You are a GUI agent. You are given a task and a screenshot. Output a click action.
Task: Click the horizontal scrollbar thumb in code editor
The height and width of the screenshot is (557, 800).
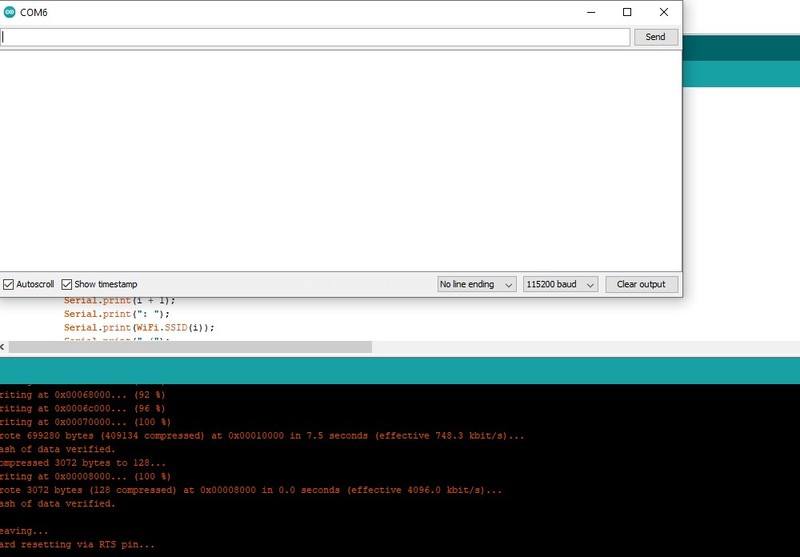190,347
